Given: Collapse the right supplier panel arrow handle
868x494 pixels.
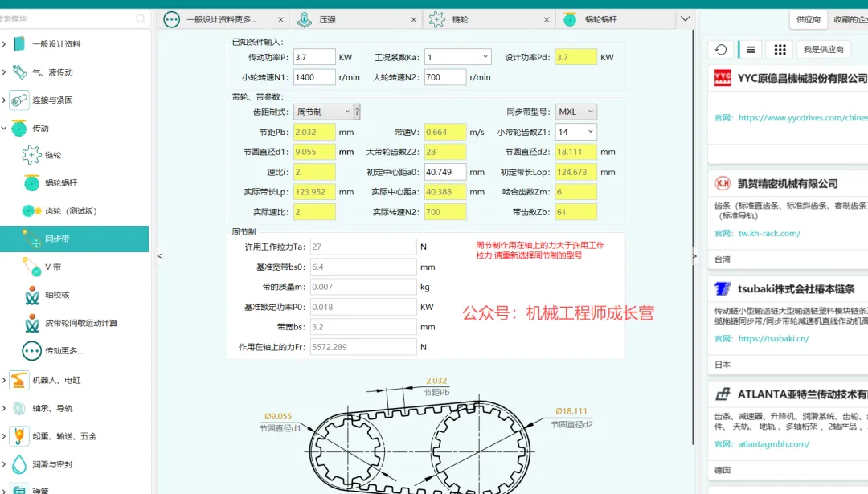Looking at the screenshot, I should coord(694,256).
